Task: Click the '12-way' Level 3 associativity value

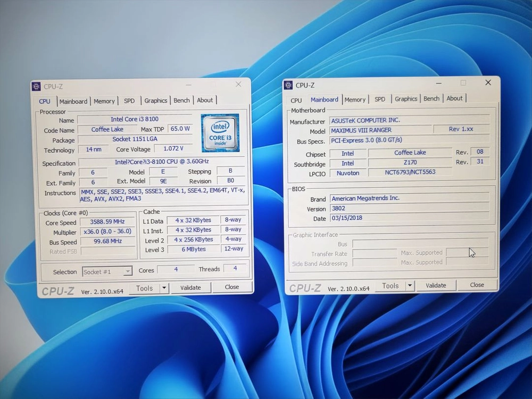Action: point(234,248)
